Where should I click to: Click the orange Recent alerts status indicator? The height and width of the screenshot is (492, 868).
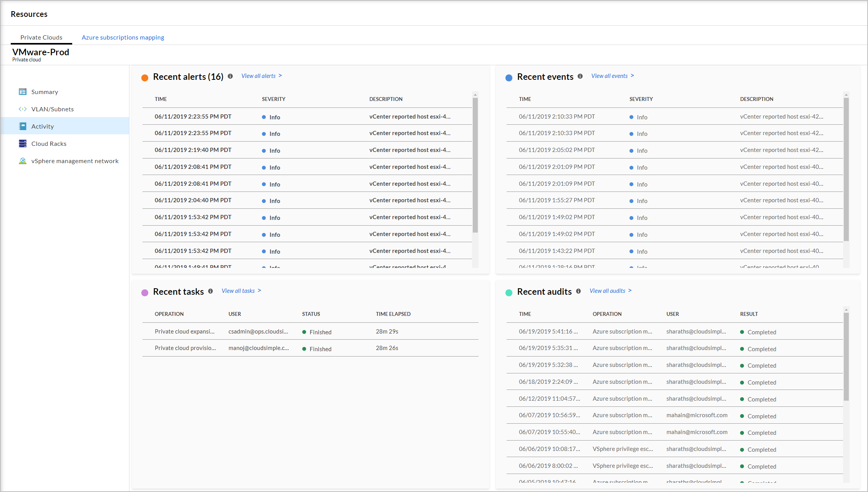pyautogui.click(x=144, y=77)
